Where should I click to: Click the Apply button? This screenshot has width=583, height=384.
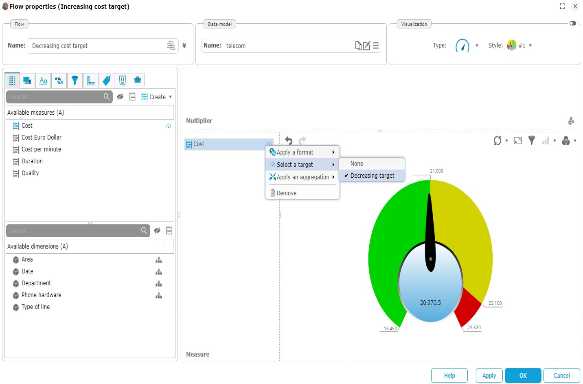tap(489, 375)
